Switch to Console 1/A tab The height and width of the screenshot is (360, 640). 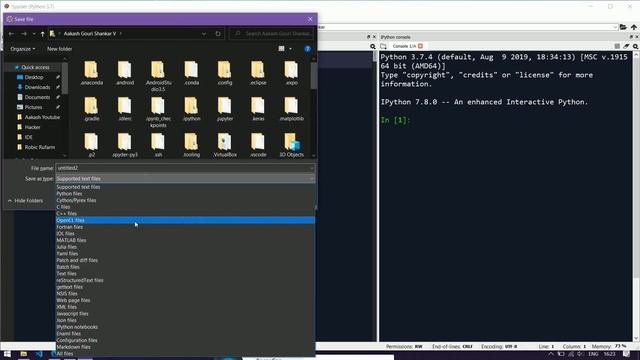(x=404, y=46)
